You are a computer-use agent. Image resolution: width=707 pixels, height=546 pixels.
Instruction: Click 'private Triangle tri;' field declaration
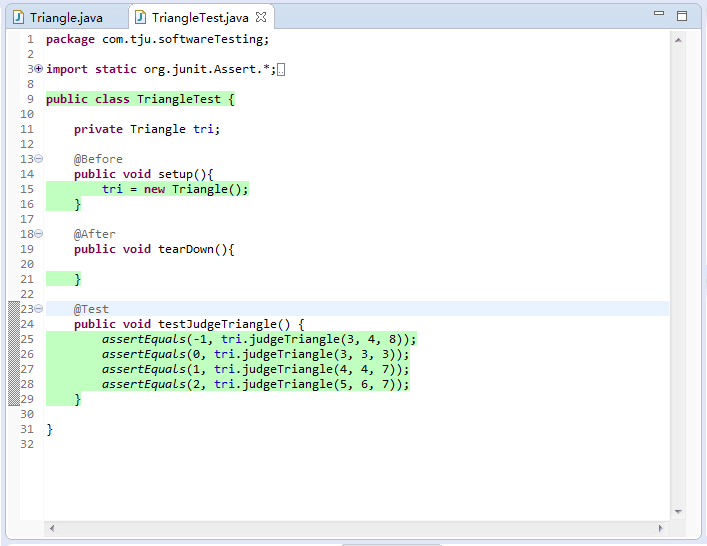tap(147, 129)
